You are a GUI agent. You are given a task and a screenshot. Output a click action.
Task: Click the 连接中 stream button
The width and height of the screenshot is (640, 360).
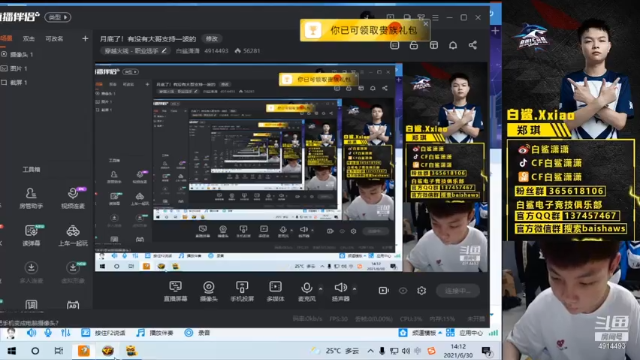point(458,291)
